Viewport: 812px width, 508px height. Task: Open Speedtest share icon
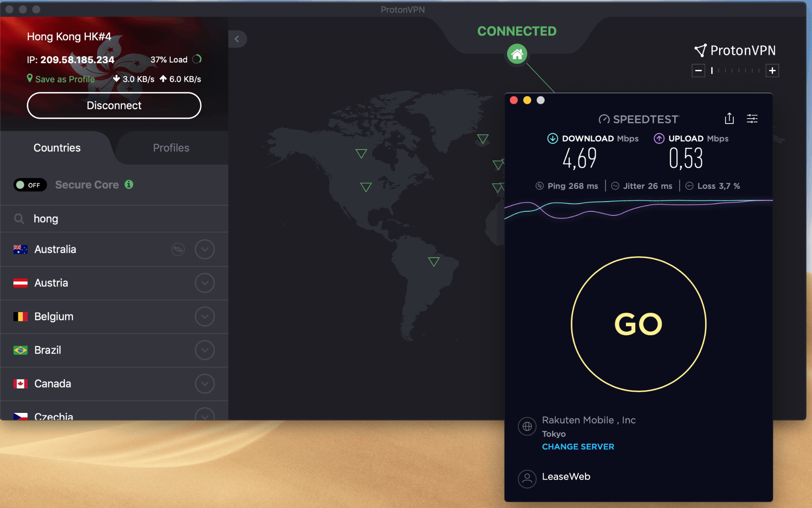pyautogui.click(x=729, y=119)
